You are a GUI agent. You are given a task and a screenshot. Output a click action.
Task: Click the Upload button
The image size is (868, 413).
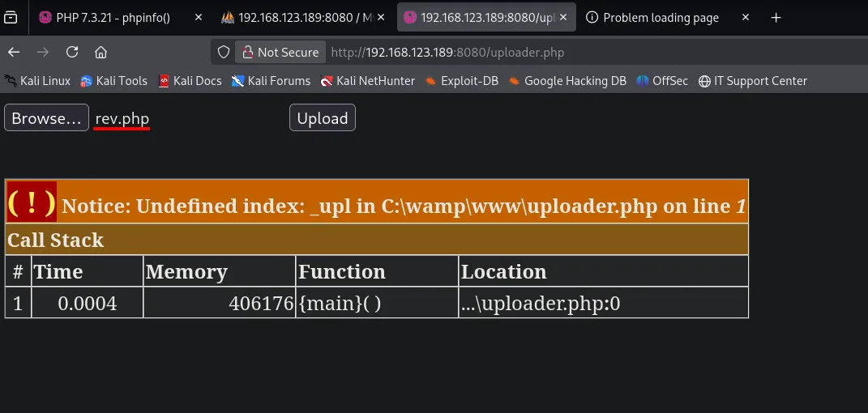tap(323, 117)
